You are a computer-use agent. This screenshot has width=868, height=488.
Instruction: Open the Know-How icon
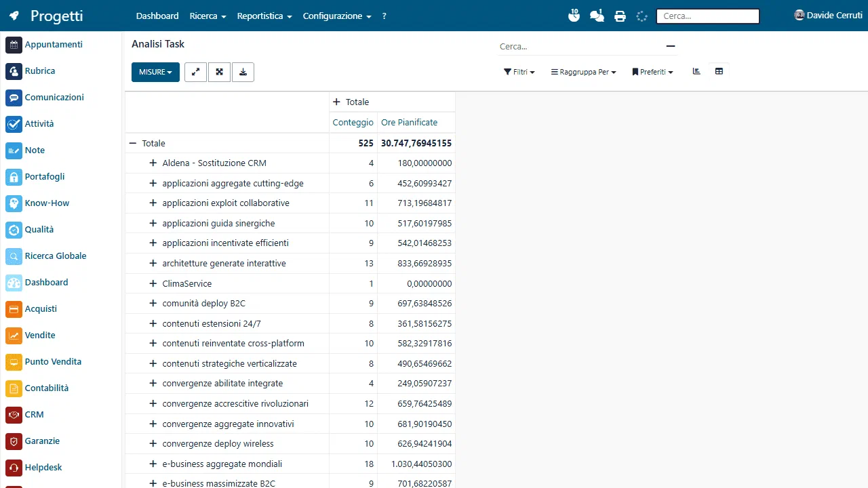pos(14,203)
